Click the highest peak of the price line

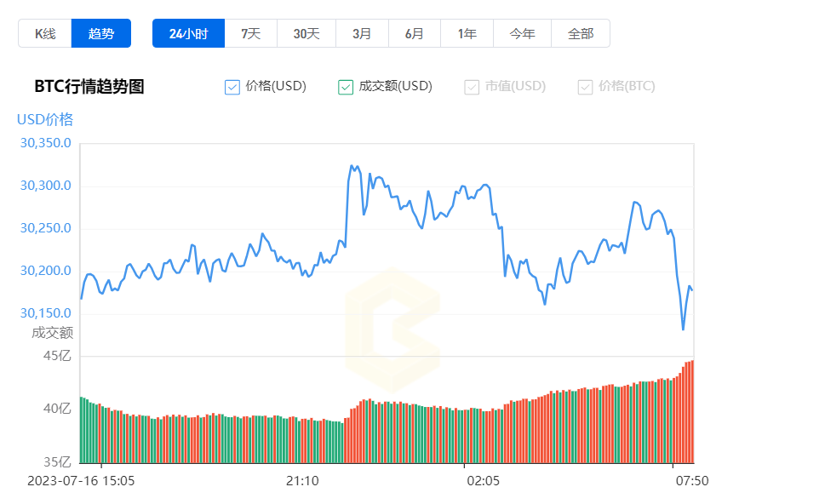352,164
